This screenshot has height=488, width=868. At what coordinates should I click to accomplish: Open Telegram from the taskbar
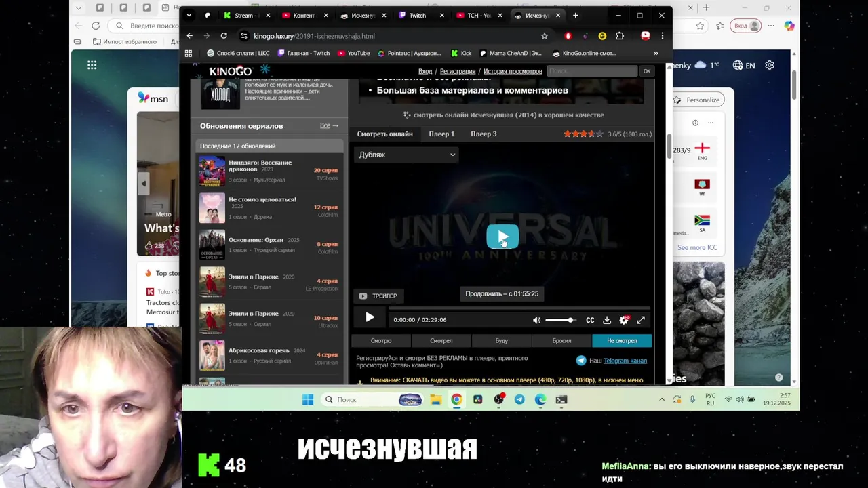(519, 399)
